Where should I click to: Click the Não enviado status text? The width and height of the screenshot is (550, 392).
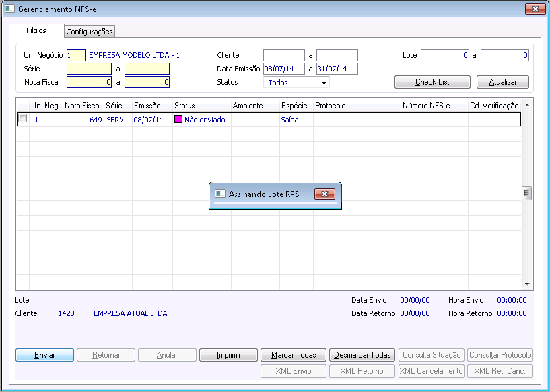205,120
